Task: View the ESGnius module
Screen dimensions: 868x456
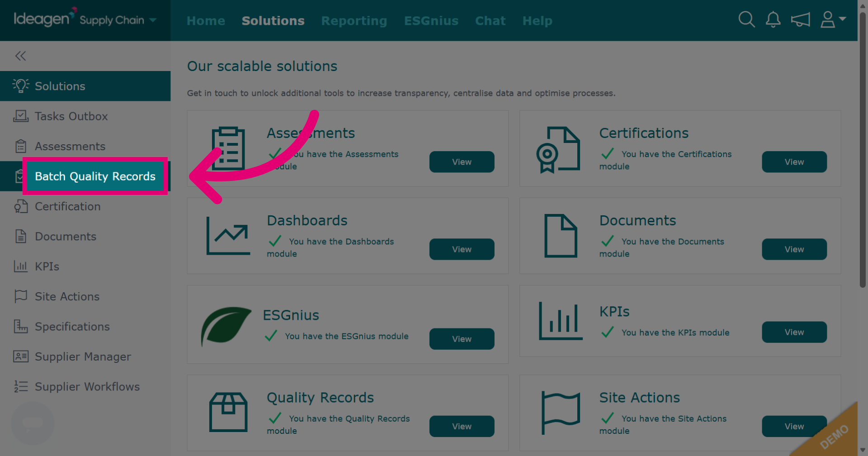Action: click(x=462, y=339)
